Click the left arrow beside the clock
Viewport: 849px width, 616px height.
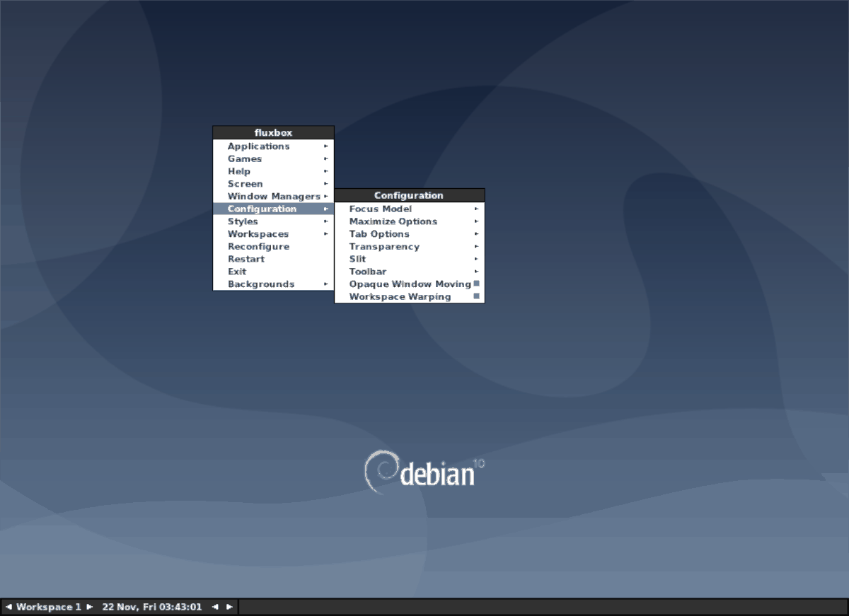[214, 606]
